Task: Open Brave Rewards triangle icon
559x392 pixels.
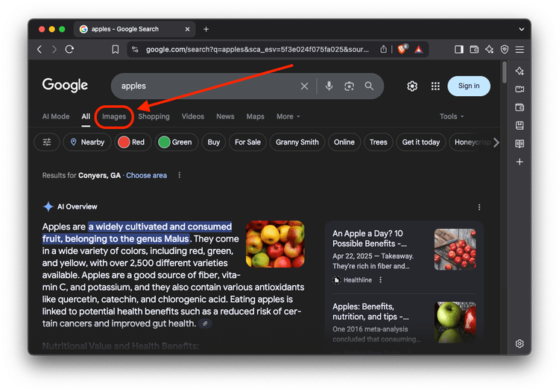Action: pyautogui.click(x=419, y=49)
